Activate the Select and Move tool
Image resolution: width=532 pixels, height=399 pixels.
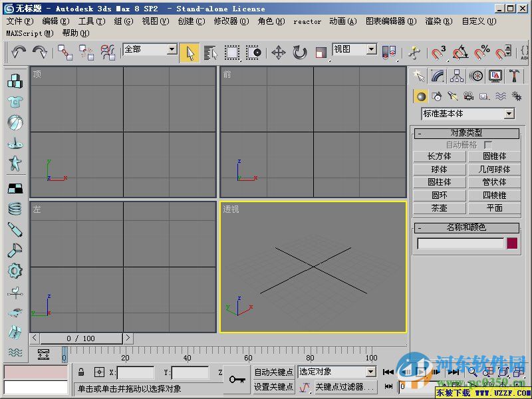(278, 52)
